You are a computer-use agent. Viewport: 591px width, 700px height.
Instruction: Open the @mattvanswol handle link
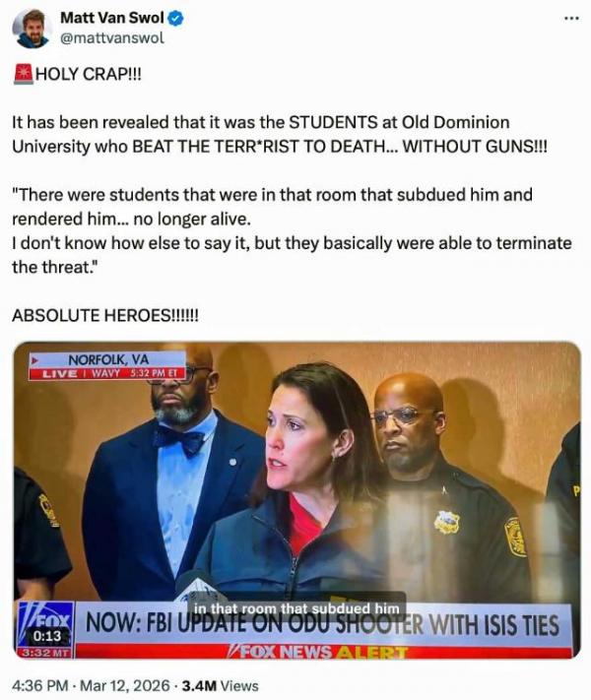click(x=112, y=38)
